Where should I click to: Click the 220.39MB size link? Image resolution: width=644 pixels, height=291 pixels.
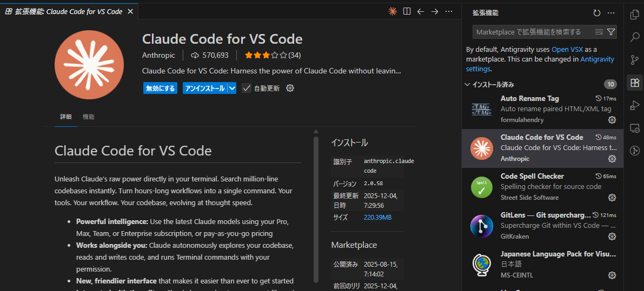(377, 217)
